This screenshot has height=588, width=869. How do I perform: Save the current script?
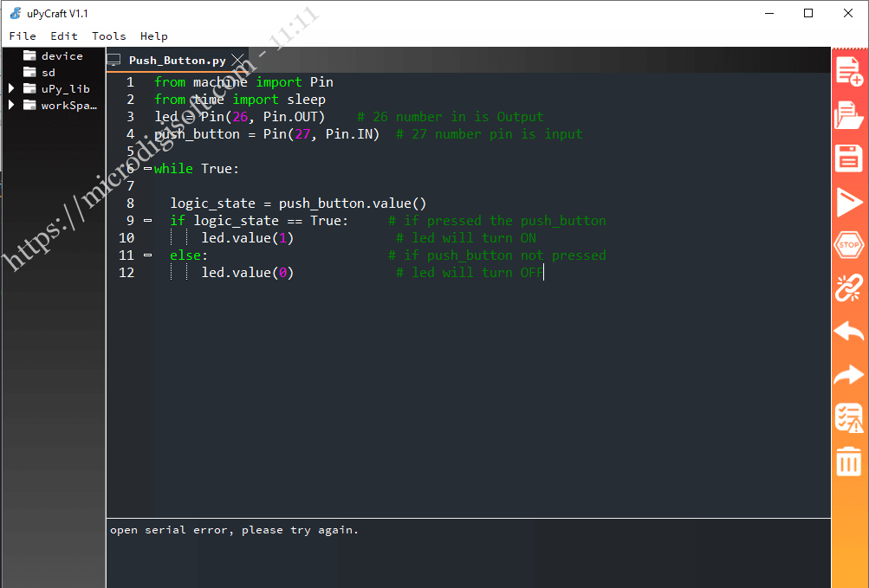(x=848, y=158)
